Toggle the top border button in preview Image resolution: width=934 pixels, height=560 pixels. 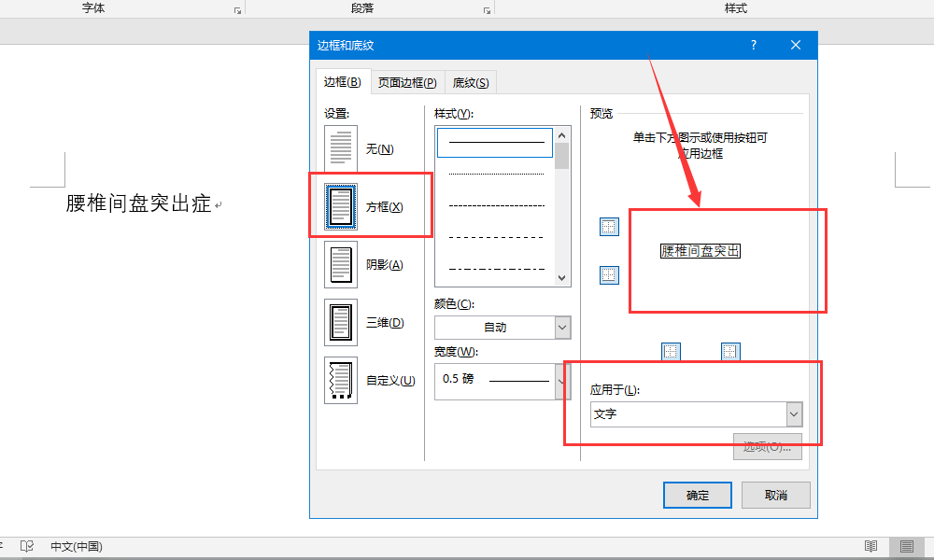pyautogui.click(x=609, y=227)
